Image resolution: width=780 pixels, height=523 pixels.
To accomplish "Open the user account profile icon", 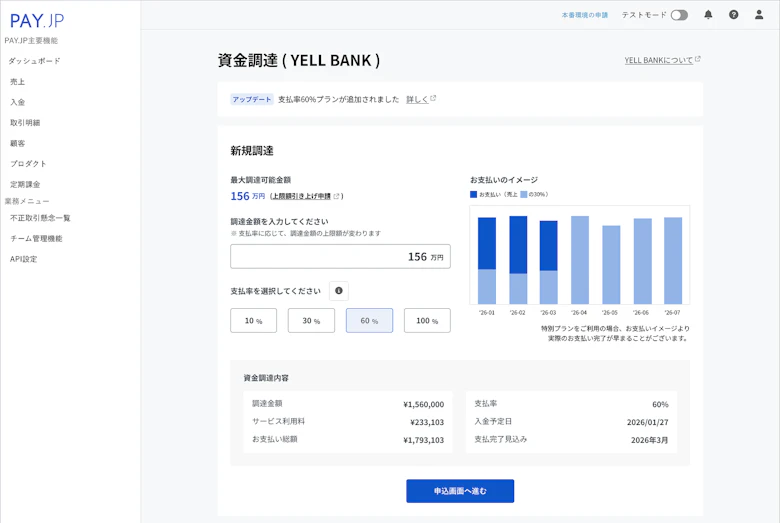I will tap(759, 15).
